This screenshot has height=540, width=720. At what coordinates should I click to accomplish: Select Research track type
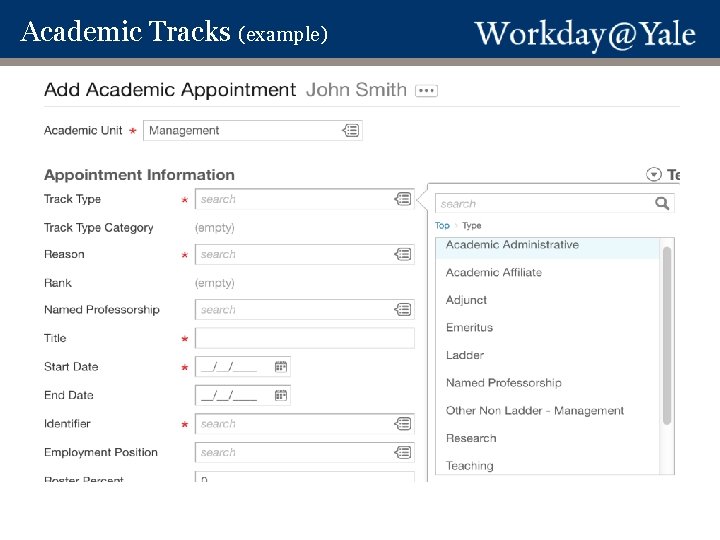pyautogui.click(x=547, y=438)
